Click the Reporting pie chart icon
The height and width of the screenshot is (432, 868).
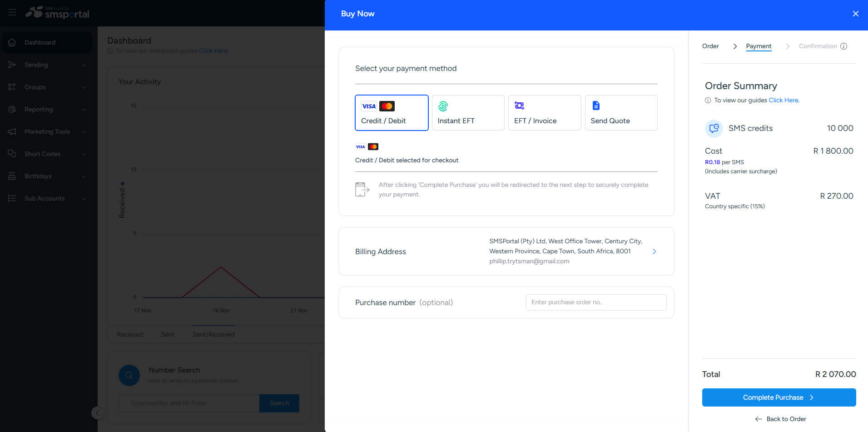point(12,109)
